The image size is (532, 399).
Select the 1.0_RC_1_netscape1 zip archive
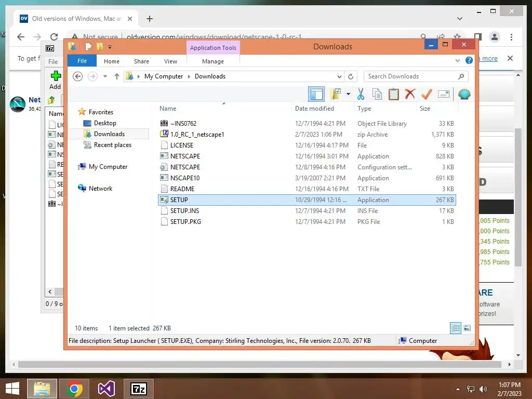[x=307, y=135]
